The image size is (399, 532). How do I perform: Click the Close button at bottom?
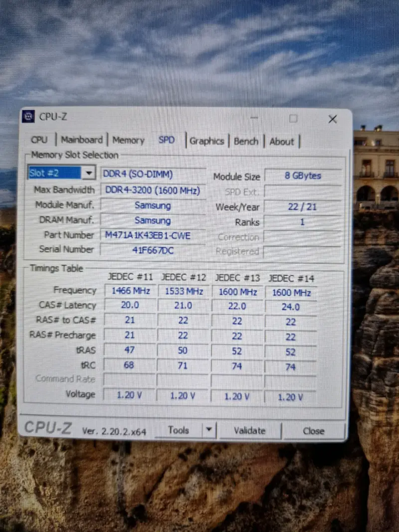(x=314, y=431)
